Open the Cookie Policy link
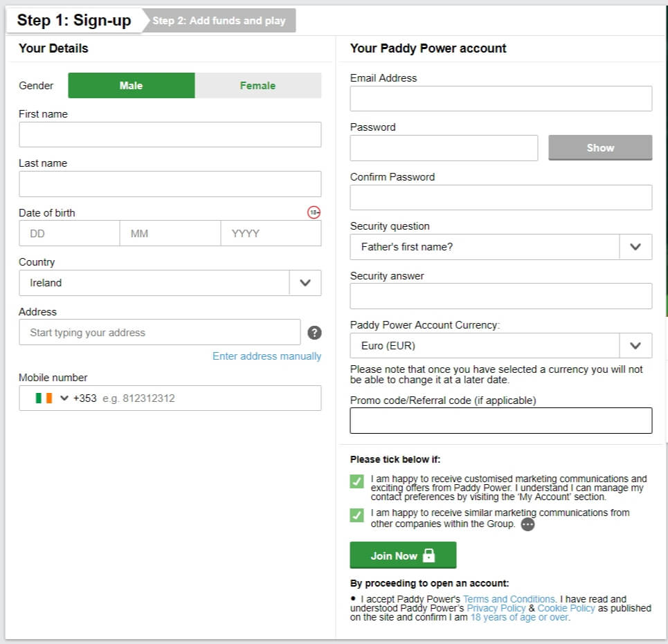Image resolution: width=668 pixels, height=644 pixels. 566,608
